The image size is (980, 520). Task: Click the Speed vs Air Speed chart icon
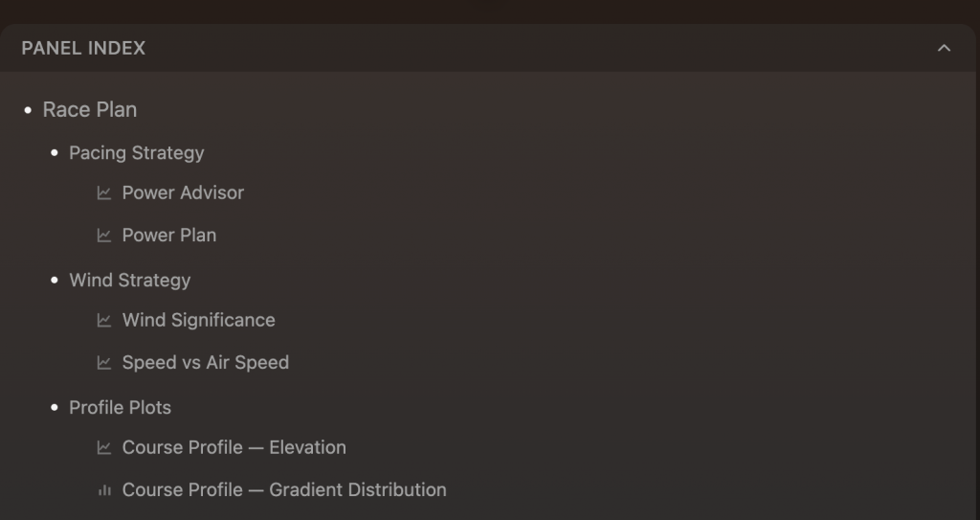104,363
